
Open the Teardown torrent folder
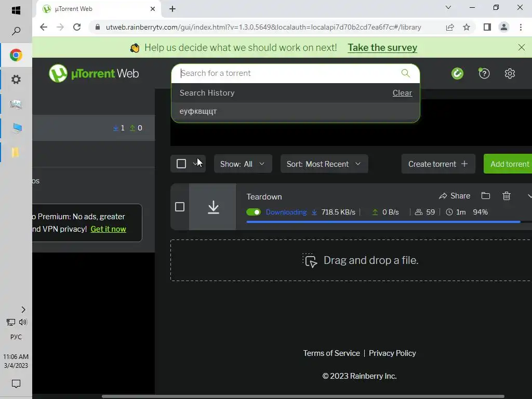coord(486,196)
